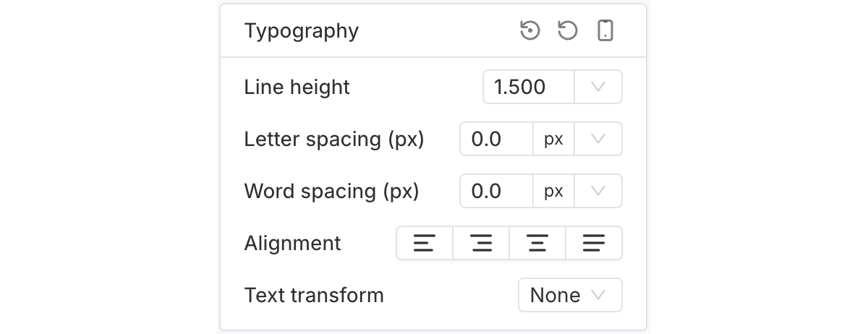Open the Text transform None dropdown
This screenshot has height=334, width=868.
570,295
